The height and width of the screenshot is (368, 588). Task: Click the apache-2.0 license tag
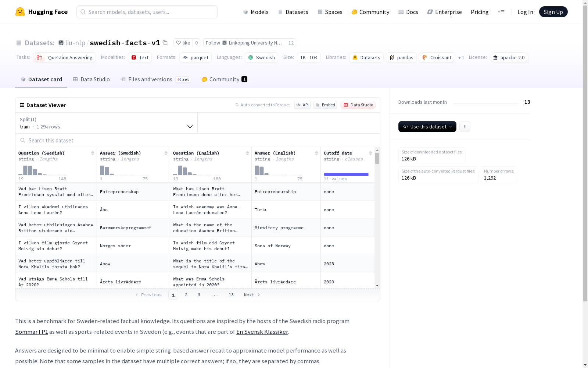[x=509, y=57]
